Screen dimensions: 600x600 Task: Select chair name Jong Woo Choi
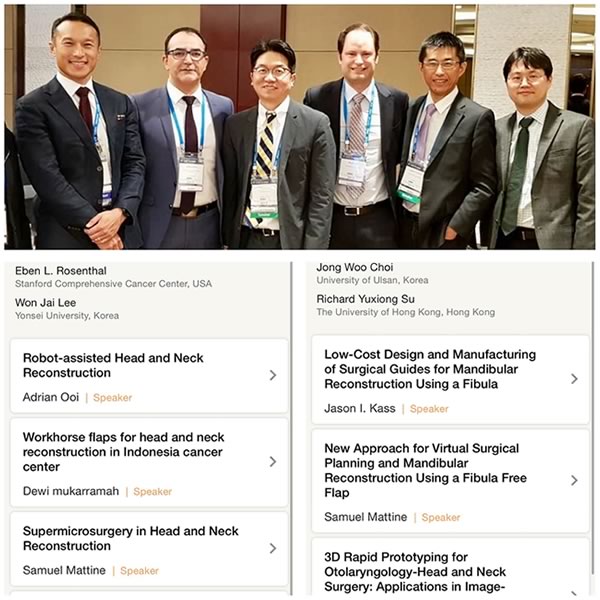(355, 267)
